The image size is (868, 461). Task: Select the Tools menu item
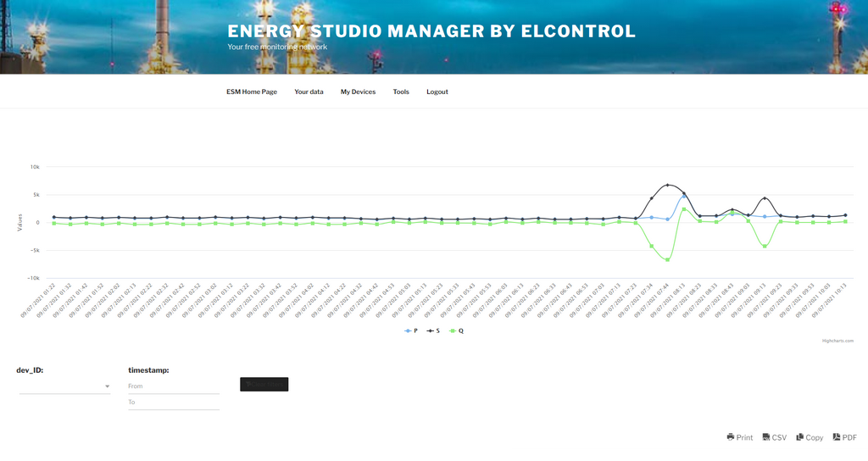(401, 92)
